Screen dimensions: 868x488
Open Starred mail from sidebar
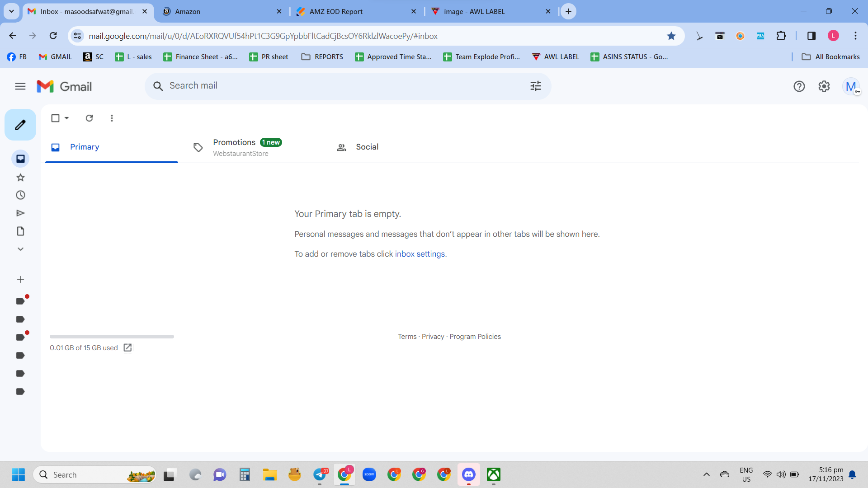pos(20,177)
